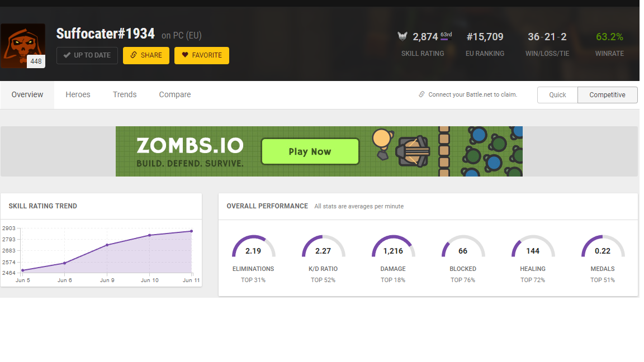Click the Jun 10 data point on trend chart

pos(149,235)
